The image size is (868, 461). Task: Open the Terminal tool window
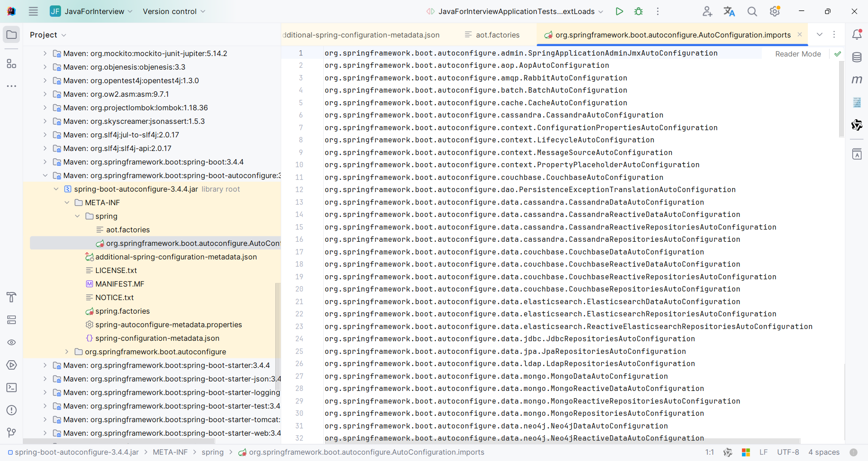point(12,387)
